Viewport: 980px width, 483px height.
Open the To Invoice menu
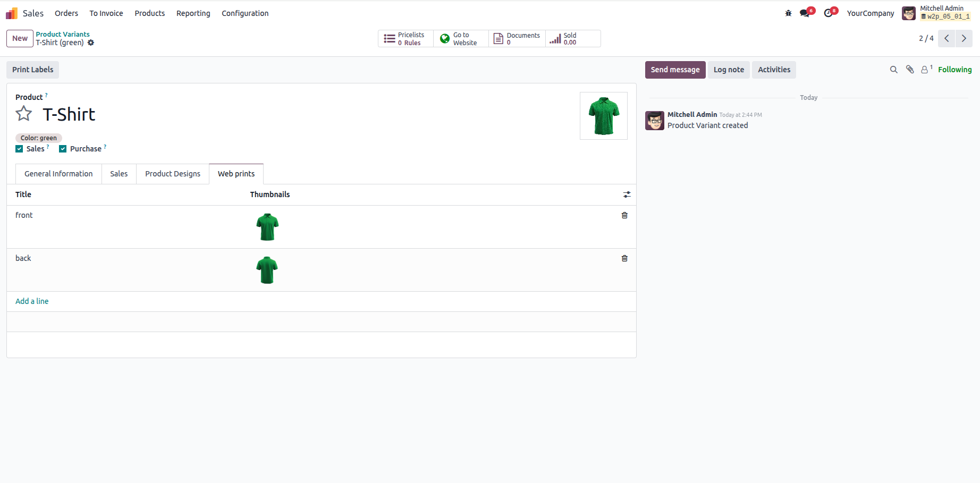(106, 13)
